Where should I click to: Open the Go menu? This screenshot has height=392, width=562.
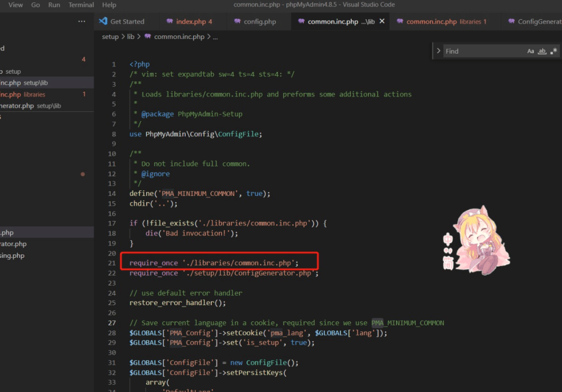(x=35, y=5)
